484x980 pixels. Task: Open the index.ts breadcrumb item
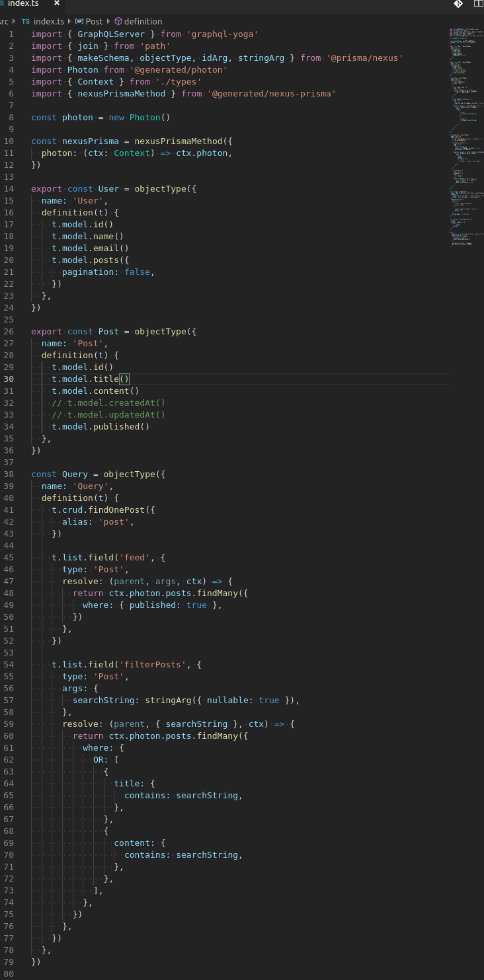click(x=48, y=21)
